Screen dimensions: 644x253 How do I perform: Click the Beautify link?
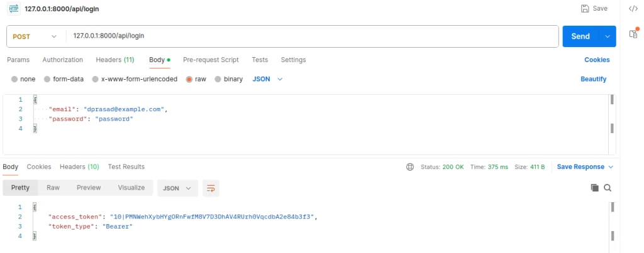tap(593, 79)
